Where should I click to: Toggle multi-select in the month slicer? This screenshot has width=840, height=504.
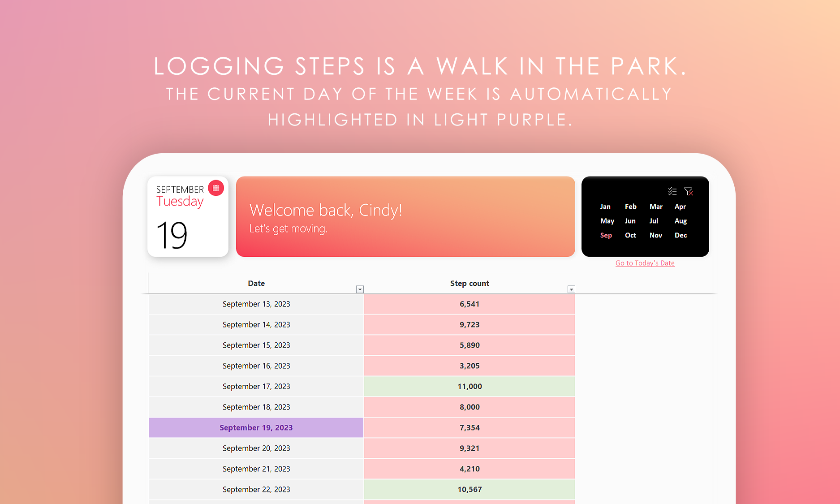pyautogui.click(x=672, y=191)
